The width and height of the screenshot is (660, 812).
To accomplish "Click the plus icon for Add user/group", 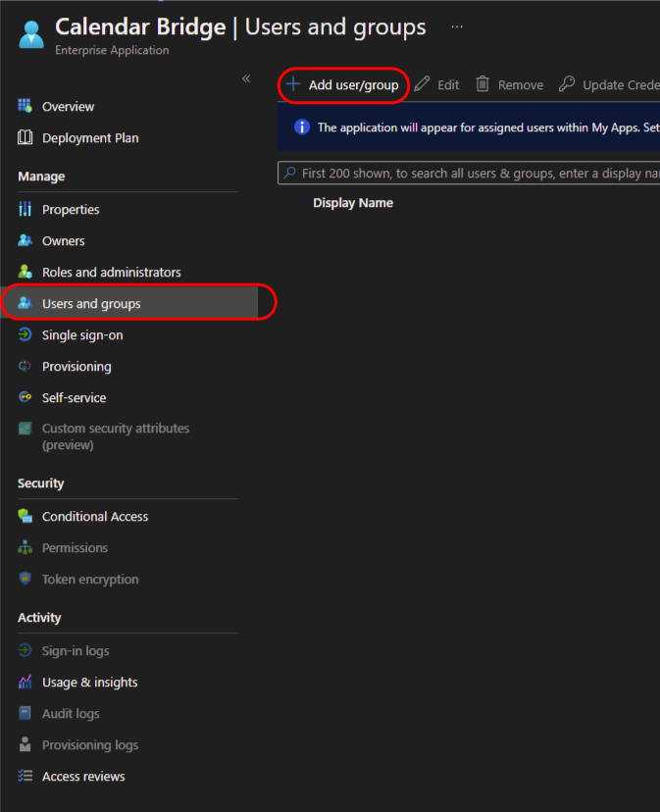I will coord(293,84).
